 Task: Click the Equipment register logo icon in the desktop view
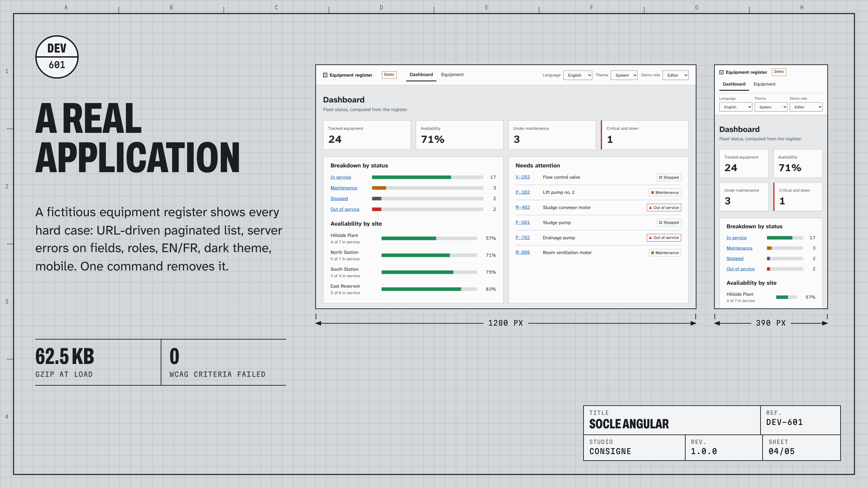(325, 75)
